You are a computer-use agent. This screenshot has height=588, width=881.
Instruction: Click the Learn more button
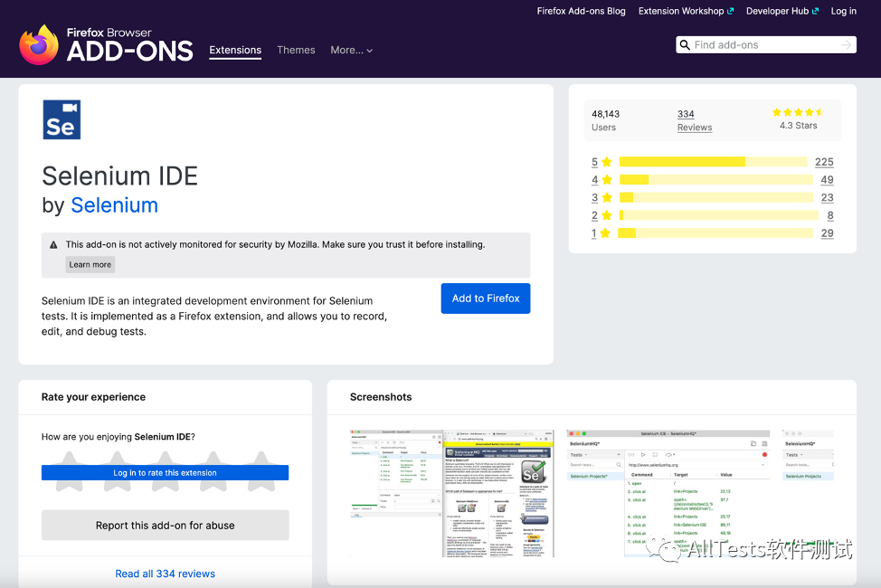point(90,264)
